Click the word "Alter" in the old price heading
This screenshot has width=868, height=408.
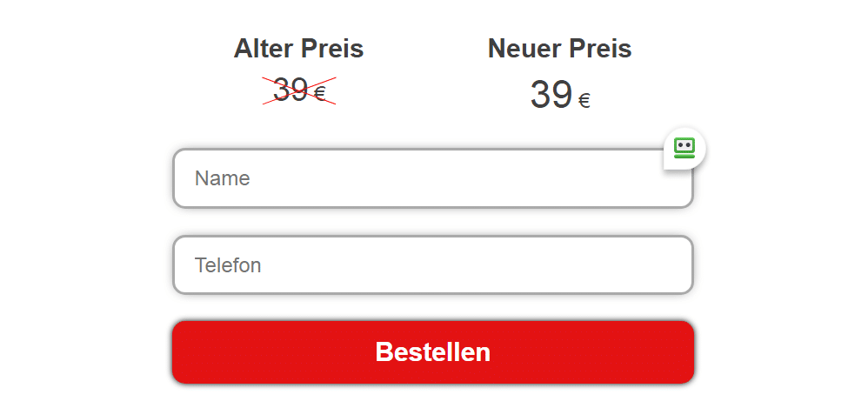(263, 49)
